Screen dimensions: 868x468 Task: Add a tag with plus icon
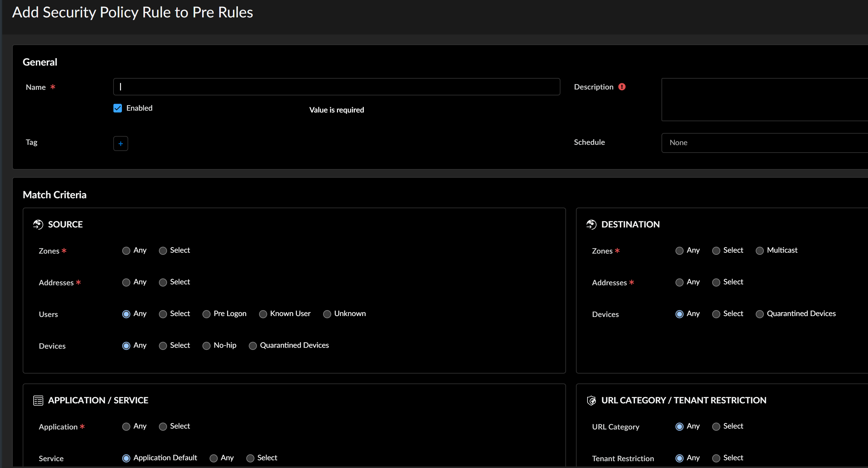121,144
